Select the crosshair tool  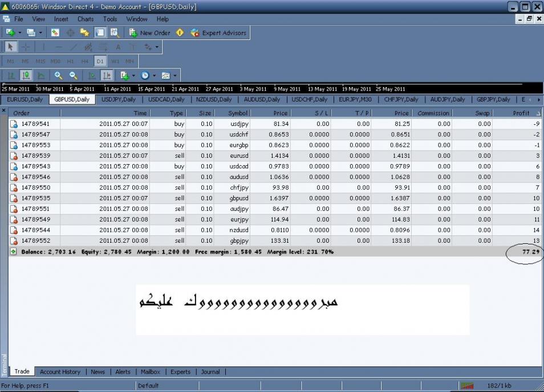tap(26, 47)
